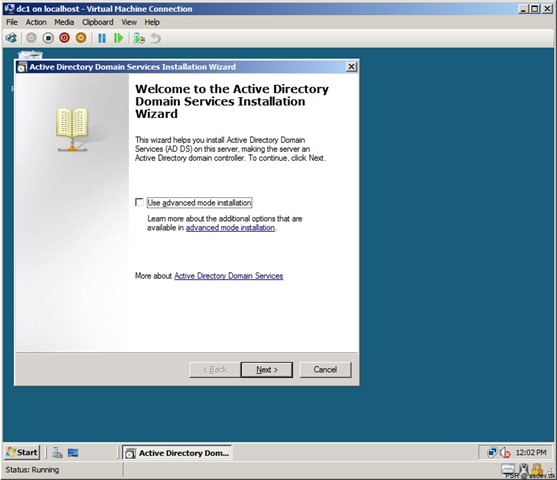Save the VM state with orange icon
The width and height of the screenshot is (557, 480).
point(81,38)
